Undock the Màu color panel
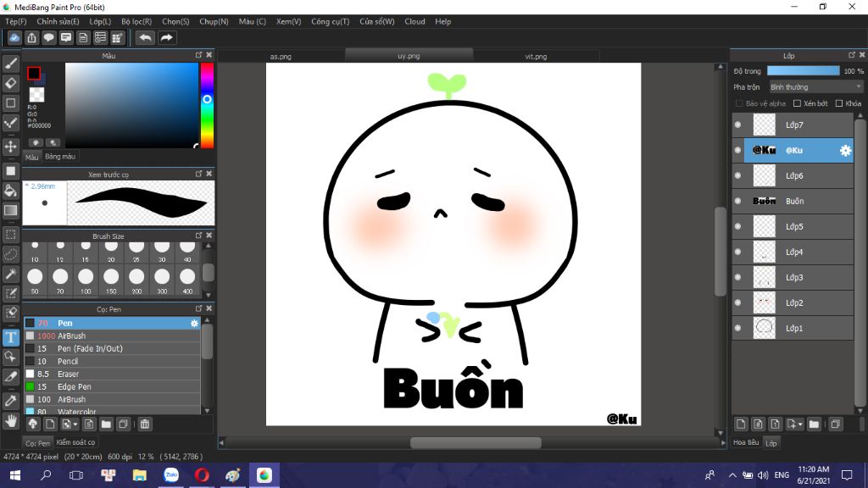 click(x=198, y=55)
